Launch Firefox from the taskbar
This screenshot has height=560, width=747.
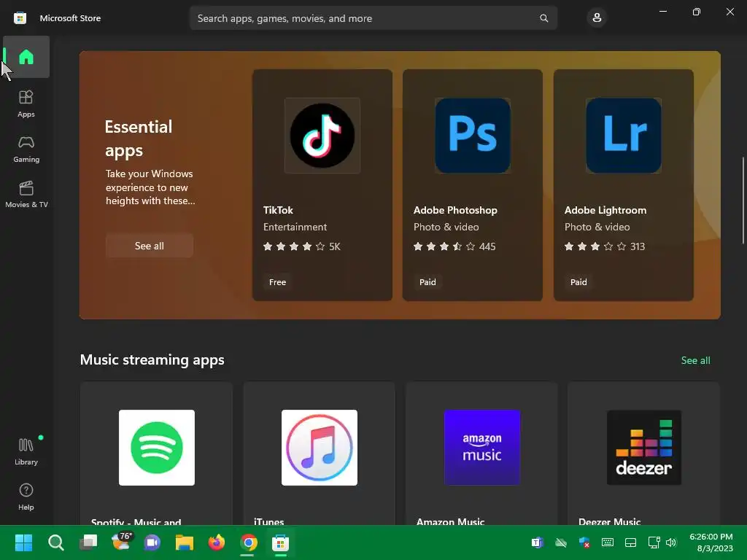pyautogui.click(x=216, y=542)
